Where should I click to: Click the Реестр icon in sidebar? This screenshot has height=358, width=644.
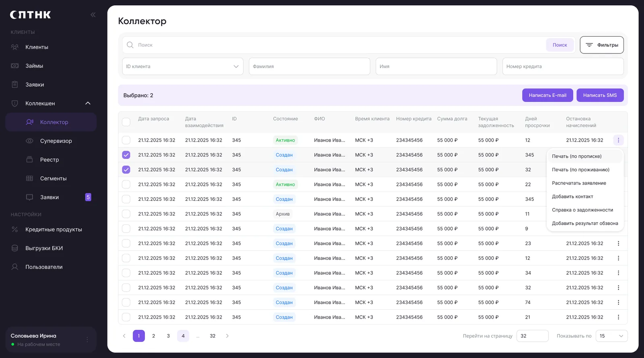tap(29, 160)
